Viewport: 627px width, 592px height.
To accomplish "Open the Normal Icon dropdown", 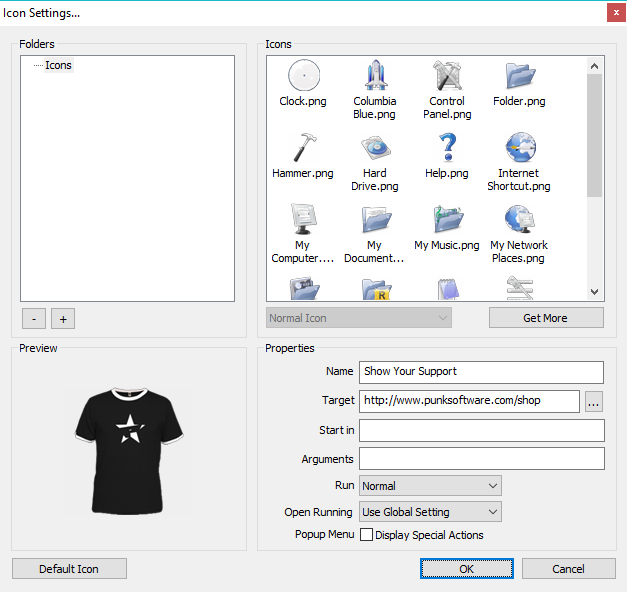I will click(x=359, y=318).
